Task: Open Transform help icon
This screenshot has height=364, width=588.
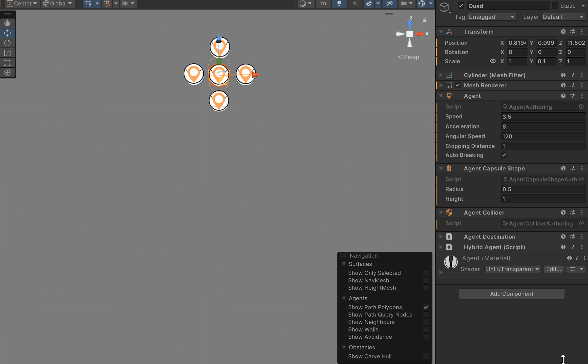Action: 563,31
